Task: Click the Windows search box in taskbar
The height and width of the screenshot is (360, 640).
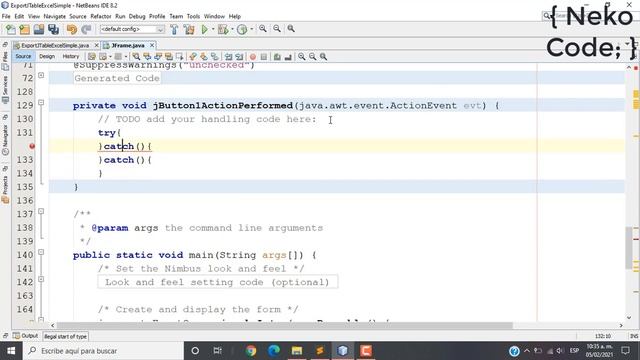Action: [103, 351]
